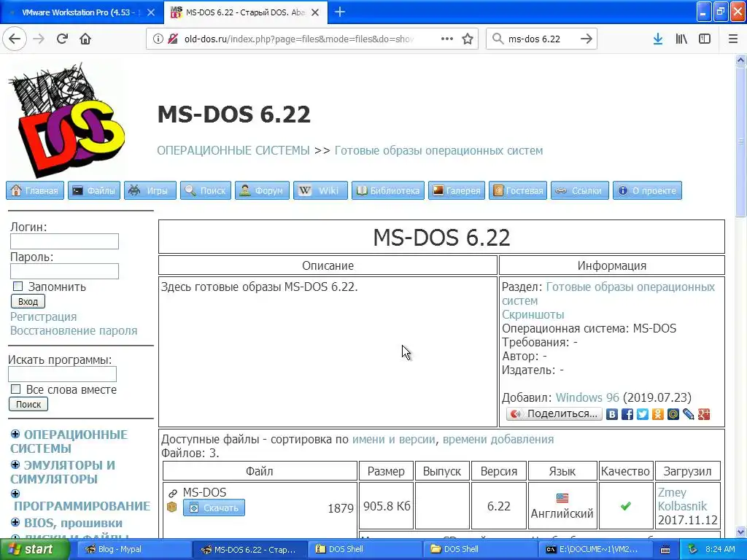Share via the Odnoklassniki icon
Image resolution: width=747 pixels, height=560 pixels.
[x=657, y=414]
